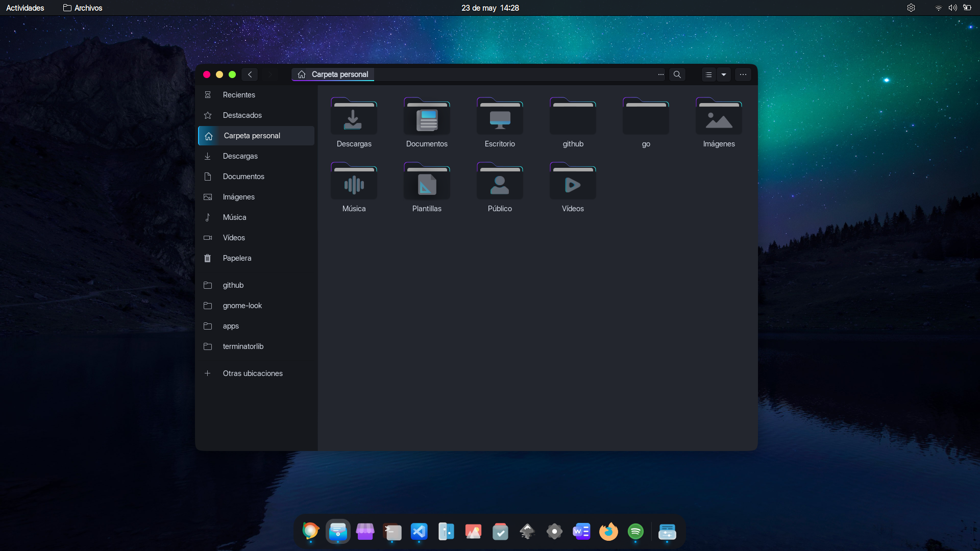This screenshot has width=980, height=551.
Task: Open the Documentos folder icon
Action: [x=427, y=116]
